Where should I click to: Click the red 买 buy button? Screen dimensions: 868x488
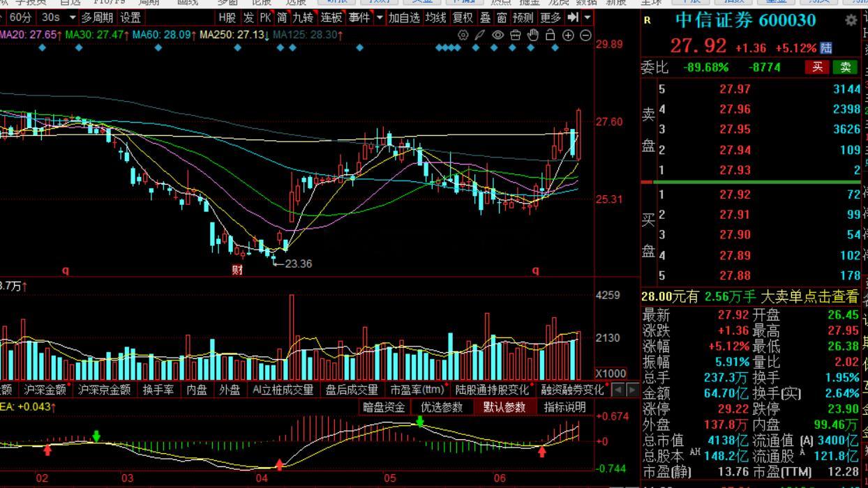pos(817,67)
